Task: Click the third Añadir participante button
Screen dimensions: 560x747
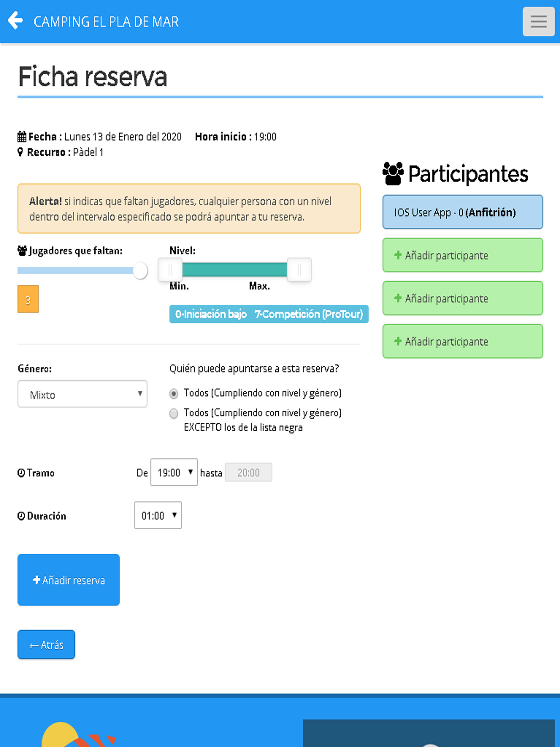Action: (463, 341)
